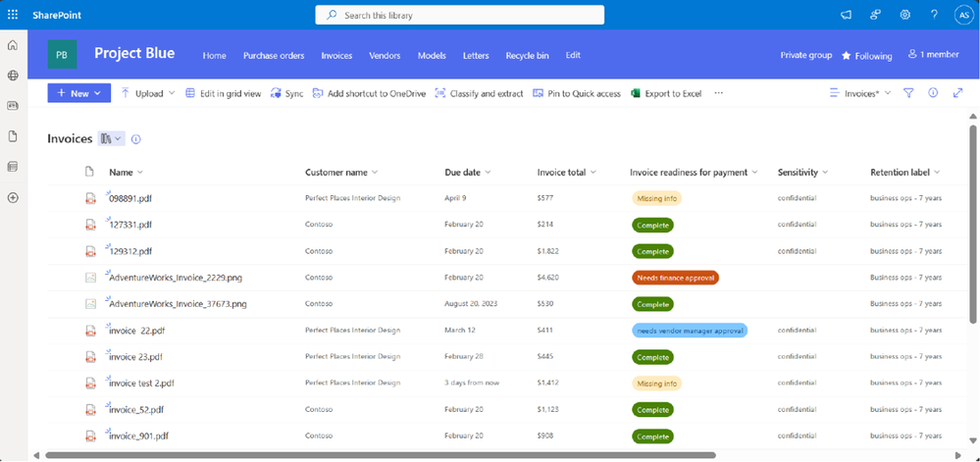Click the horizontal scrollbar thumb
Viewport: 980px width, 462px height.
[380, 455]
